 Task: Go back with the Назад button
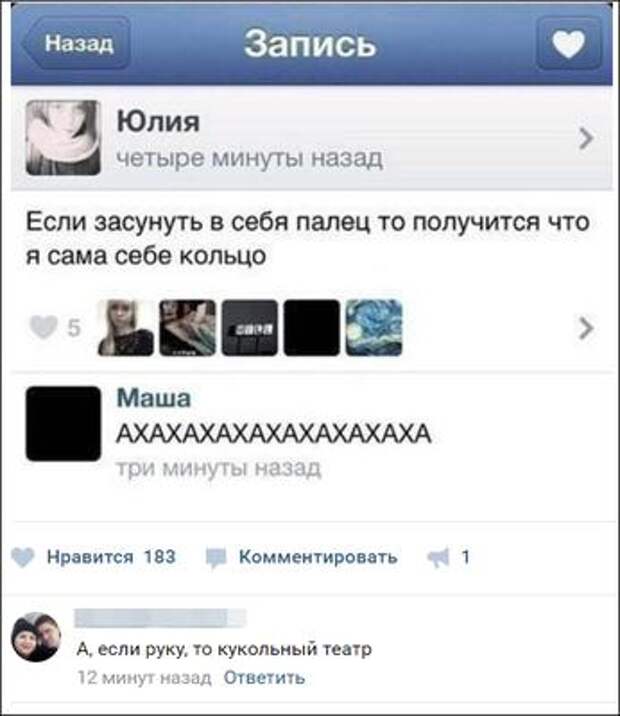tap(76, 44)
